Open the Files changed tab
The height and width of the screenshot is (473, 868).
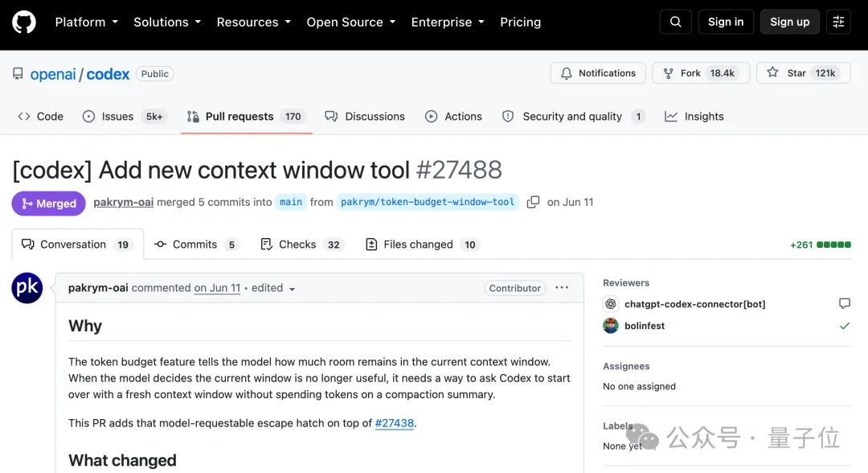point(423,245)
